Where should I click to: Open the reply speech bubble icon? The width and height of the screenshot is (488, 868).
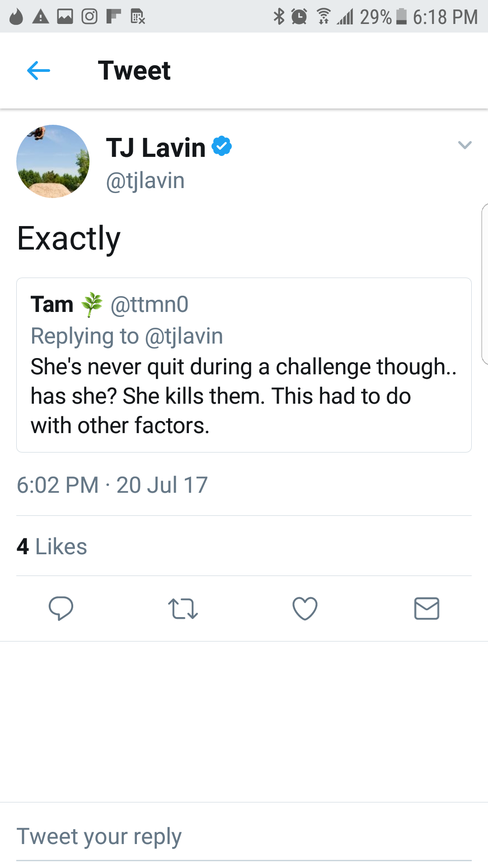click(x=61, y=609)
